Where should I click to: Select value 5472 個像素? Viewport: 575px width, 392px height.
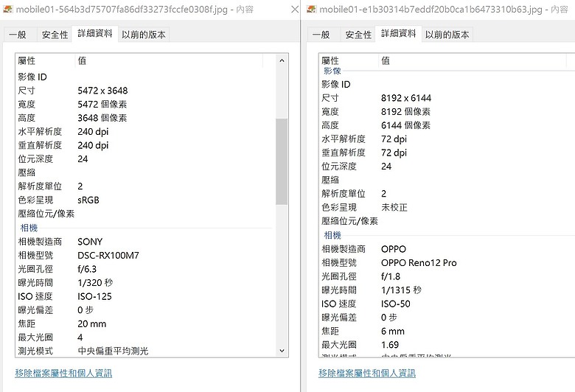click(102, 105)
